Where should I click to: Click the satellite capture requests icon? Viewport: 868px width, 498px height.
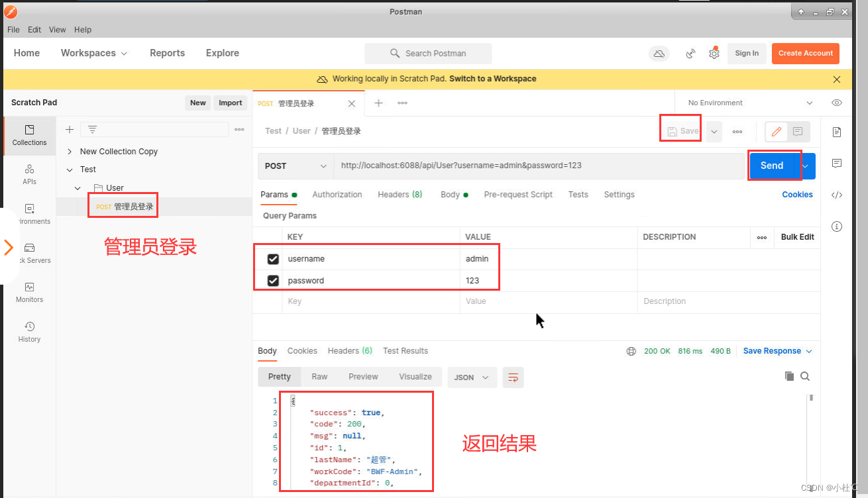tap(691, 54)
